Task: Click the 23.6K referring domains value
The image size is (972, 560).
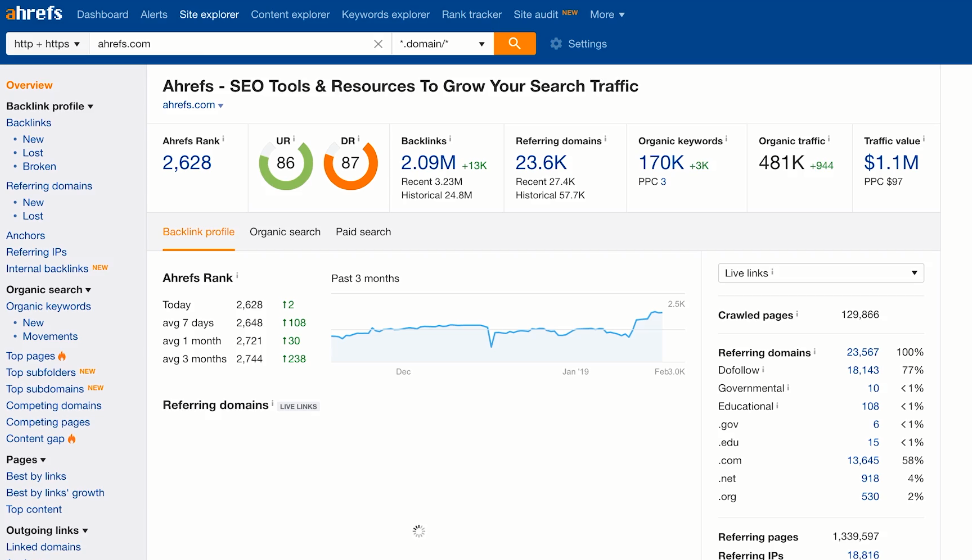Action: pos(541,162)
